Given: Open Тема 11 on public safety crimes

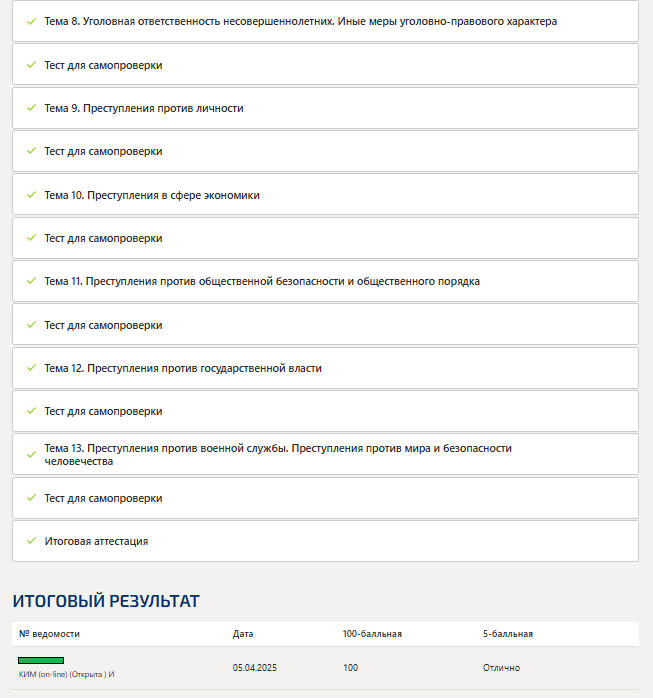Looking at the screenshot, I should click(x=262, y=281).
